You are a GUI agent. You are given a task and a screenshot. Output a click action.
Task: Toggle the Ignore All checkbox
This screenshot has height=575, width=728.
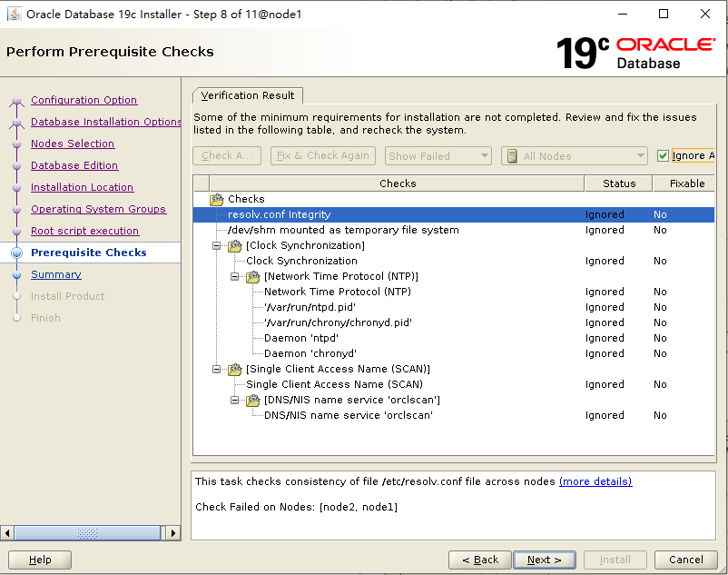coord(663,155)
